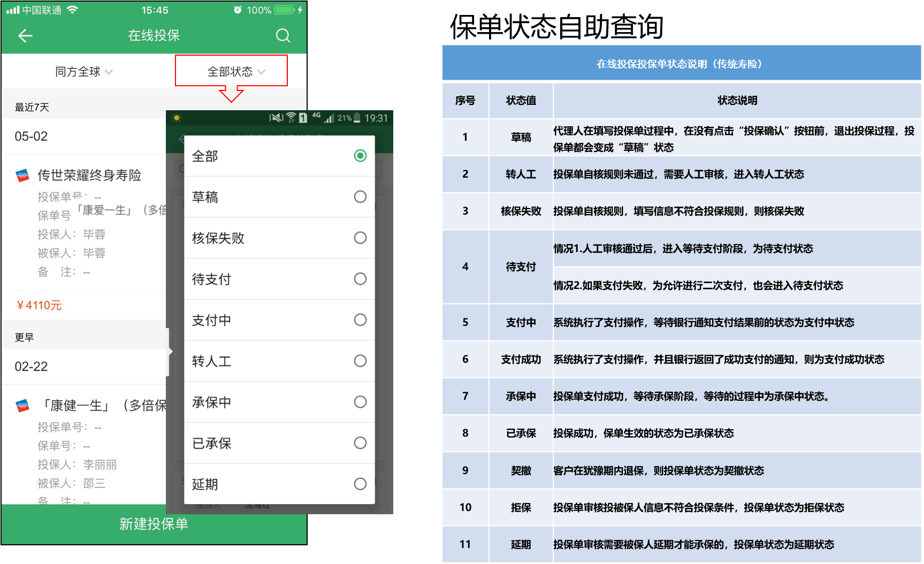Tap the 传世荣耀终身寿险 product logo
Screen dimensions: 924x564
pyautogui.click(x=22, y=176)
